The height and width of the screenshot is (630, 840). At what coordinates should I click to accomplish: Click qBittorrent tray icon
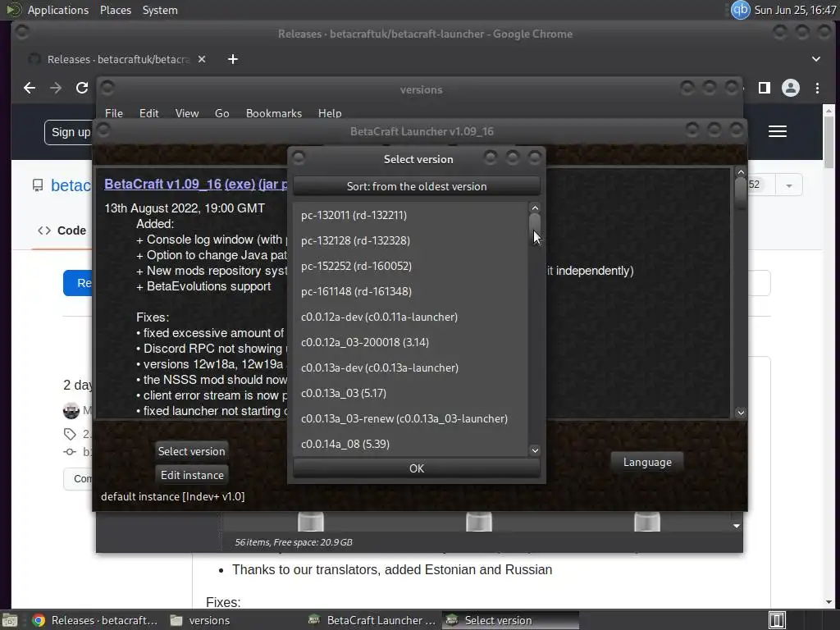click(740, 10)
